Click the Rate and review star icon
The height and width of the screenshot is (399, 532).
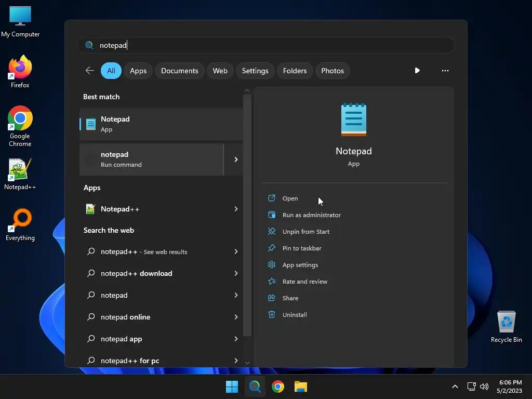point(271,281)
